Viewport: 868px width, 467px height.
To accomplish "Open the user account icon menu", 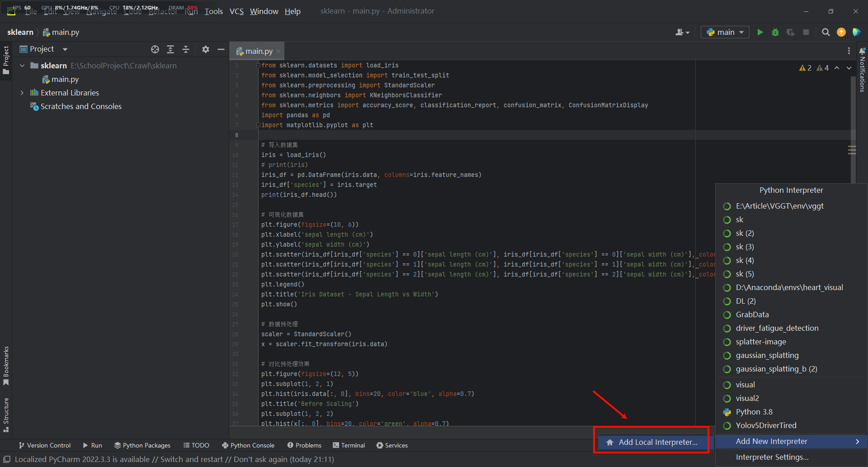I will tap(682, 32).
